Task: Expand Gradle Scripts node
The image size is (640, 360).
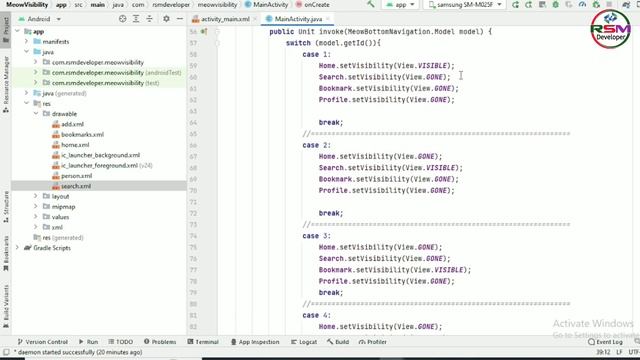Action: point(17,248)
